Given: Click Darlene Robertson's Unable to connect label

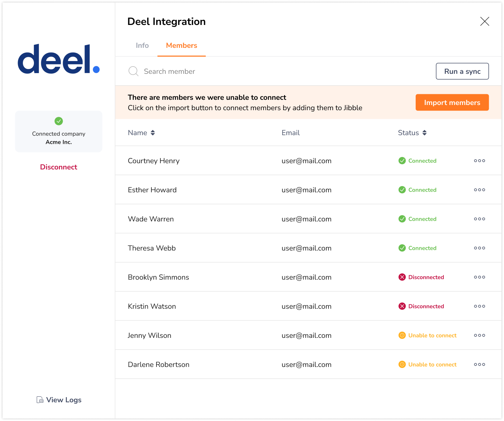Looking at the screenshot, I should pos(432,365).
